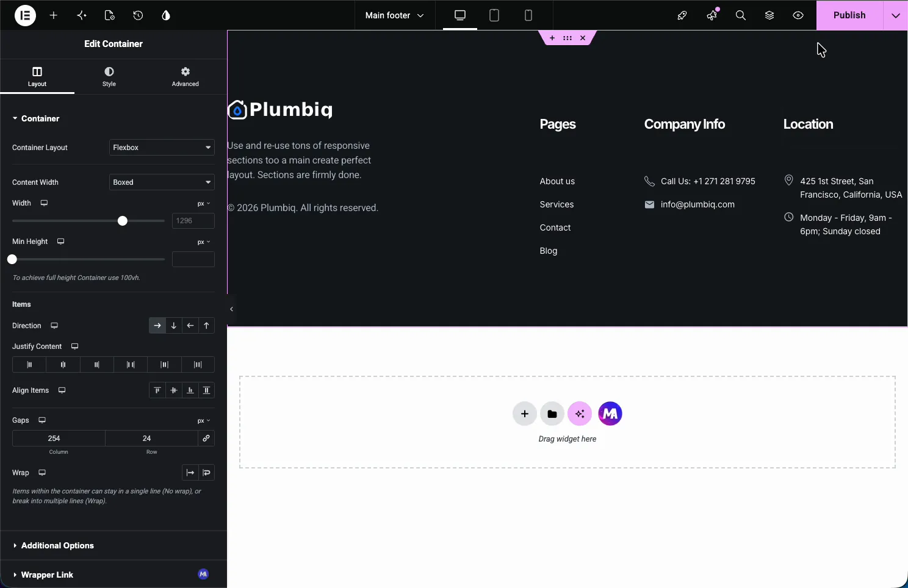The width and height of the screenshot is (908, 588).
Task: Click the Min Height responsive device icon
Action: tap(60, 242)
